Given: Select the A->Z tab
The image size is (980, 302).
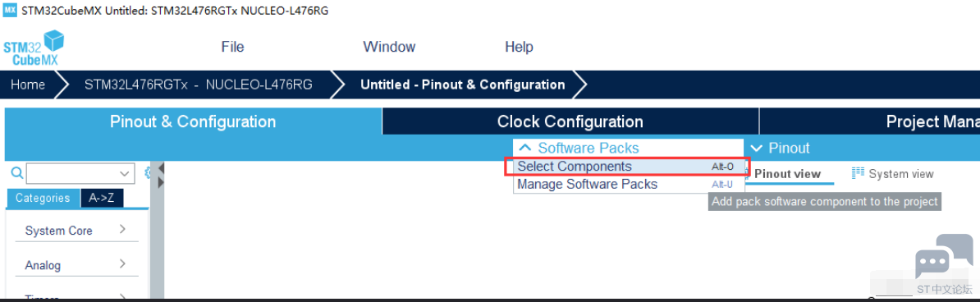Looking at the screenshot, I should coord(102,199).
